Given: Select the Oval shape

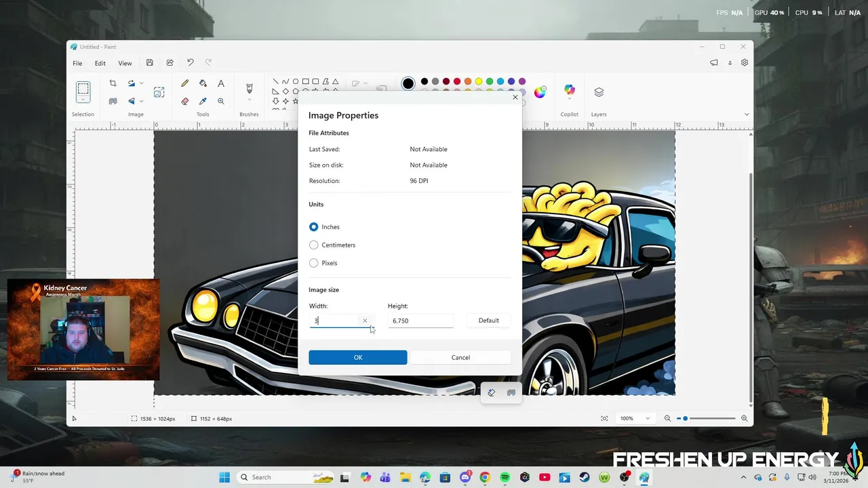Looking at the screenshot, I should (296, 81).
